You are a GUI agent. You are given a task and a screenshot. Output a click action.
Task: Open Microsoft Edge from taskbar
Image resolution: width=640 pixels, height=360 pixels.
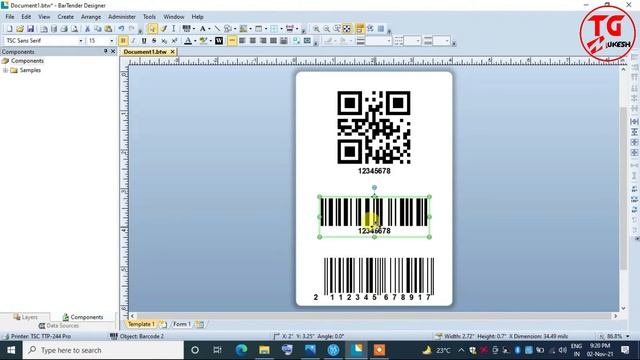(x=241, y=350)
